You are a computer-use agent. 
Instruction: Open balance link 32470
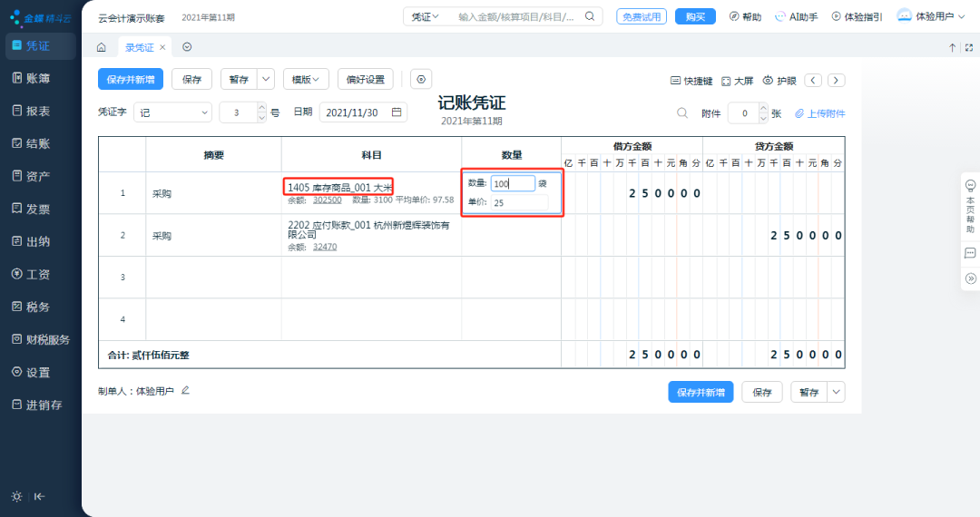tap(325, 247)
